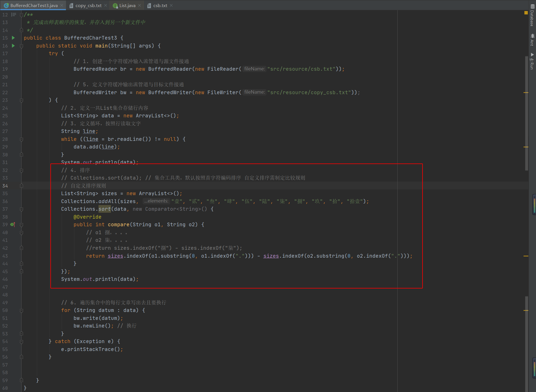Click run arrow beside main method
The image size is (536, 392).
click(x=13, y=46)
